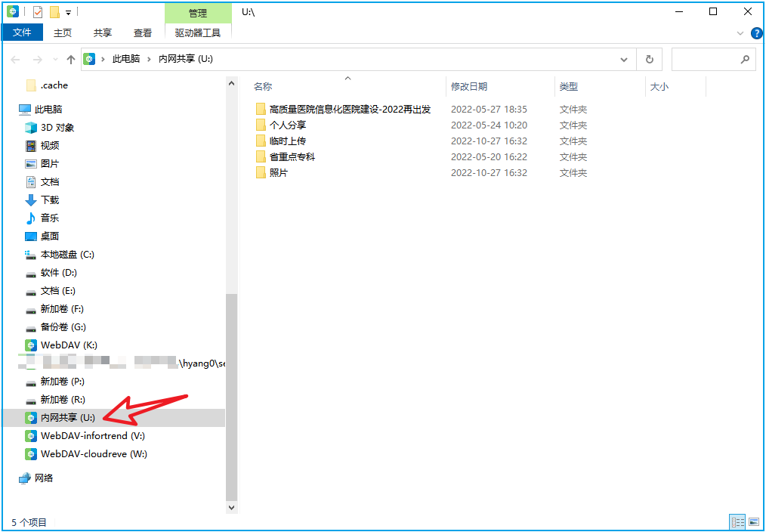Select the WebDAV-cloudreve (W:) drive icon
Viewport: 766px width, 532px height.
click(x=32, y=453)
